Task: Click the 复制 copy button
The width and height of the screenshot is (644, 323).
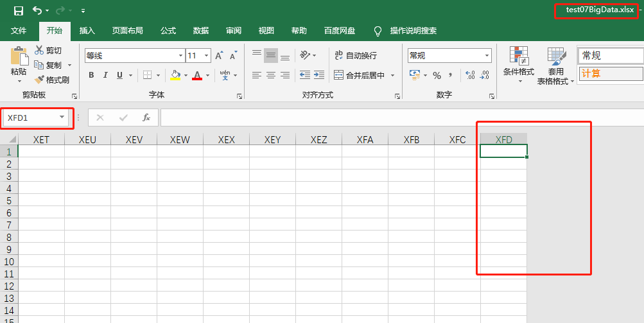Action: click(x=48, y=65)
